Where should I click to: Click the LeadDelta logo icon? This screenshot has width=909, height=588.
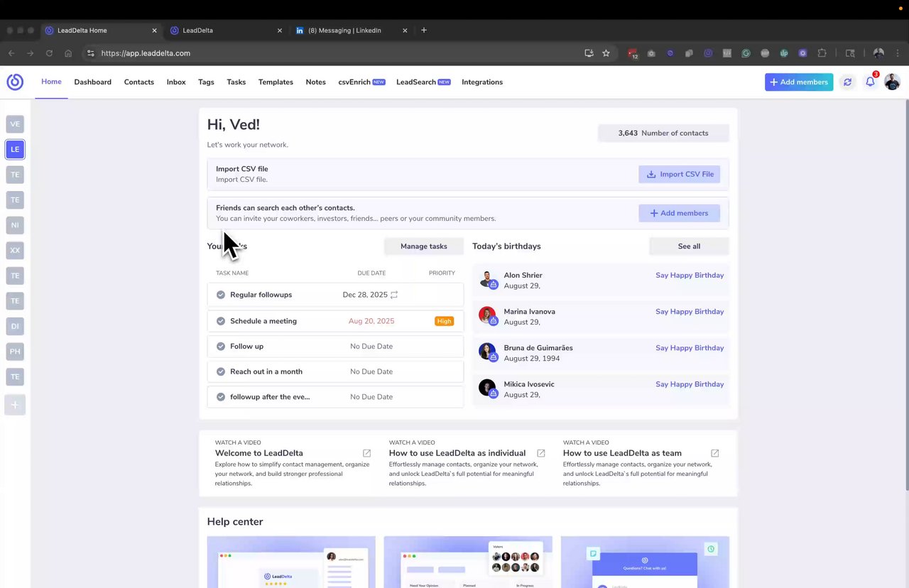tap(15, 82)
